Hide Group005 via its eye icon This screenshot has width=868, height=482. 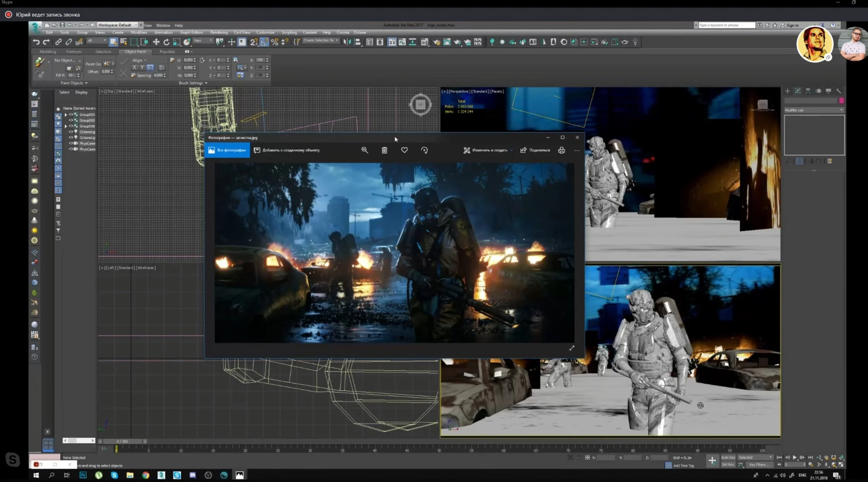[x=71, y=120]
